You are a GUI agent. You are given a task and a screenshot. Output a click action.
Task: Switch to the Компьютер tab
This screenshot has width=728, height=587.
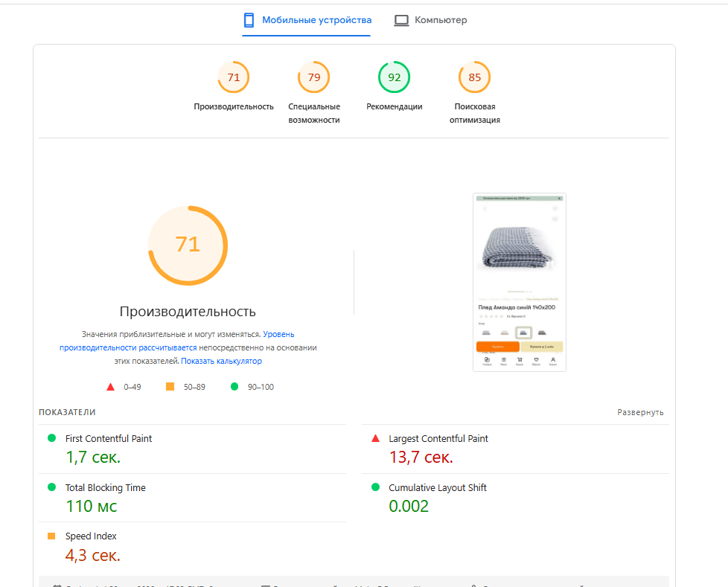click(x=430, y=20)
